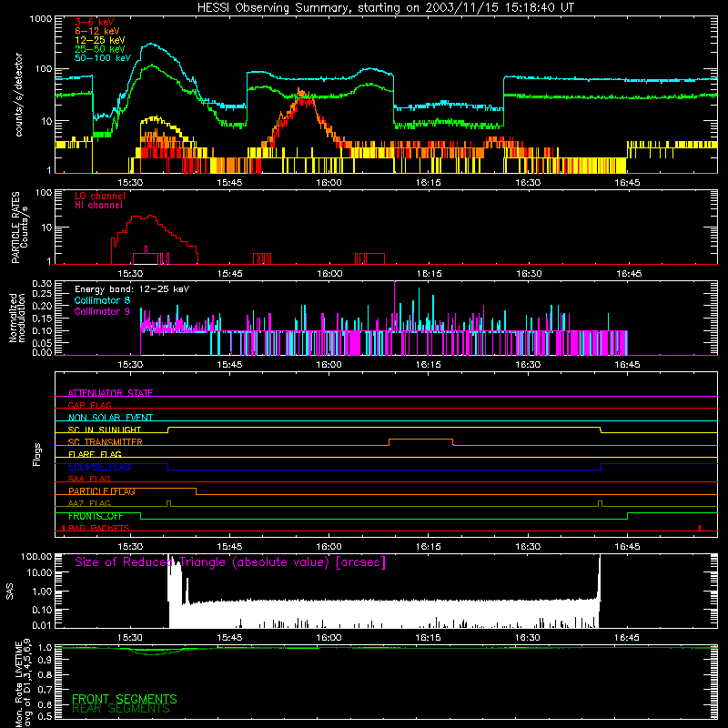Click the LO channel particle rate peak

pyautogui.click(x=149, y=216)
